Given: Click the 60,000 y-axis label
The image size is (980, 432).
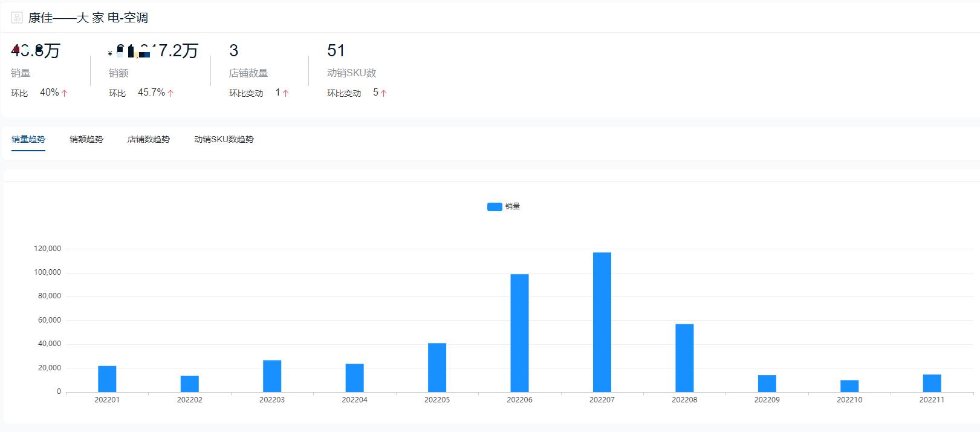Looking at the screenshot, I should (50, 320).
